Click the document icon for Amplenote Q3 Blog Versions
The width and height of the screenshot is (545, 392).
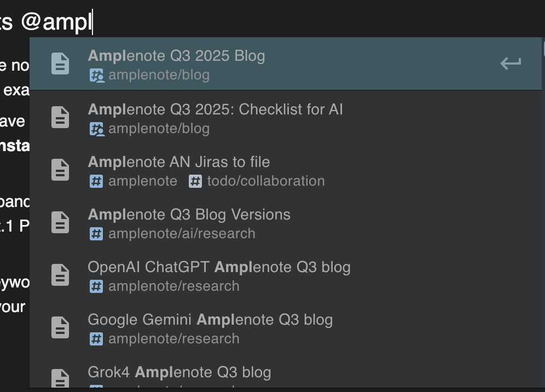(x=60, y=222)
